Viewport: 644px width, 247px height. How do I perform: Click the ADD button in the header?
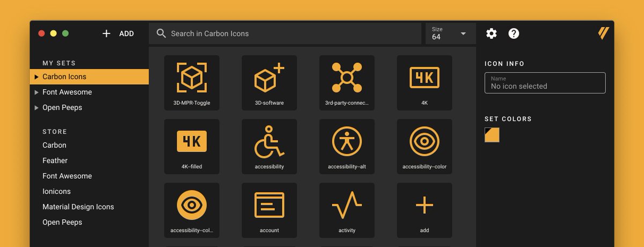pyautogui.click(x=118, y=33)
